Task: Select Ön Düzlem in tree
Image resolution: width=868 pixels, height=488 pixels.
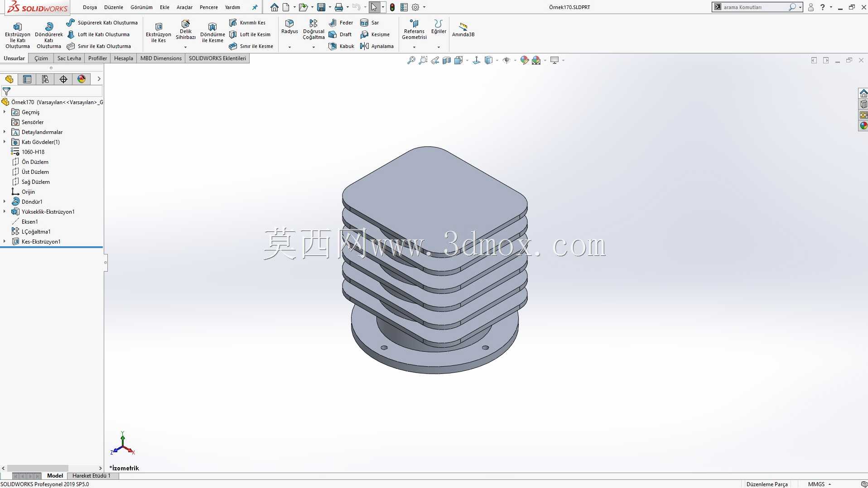Action: pyautogui.click(x=35, y=162)
